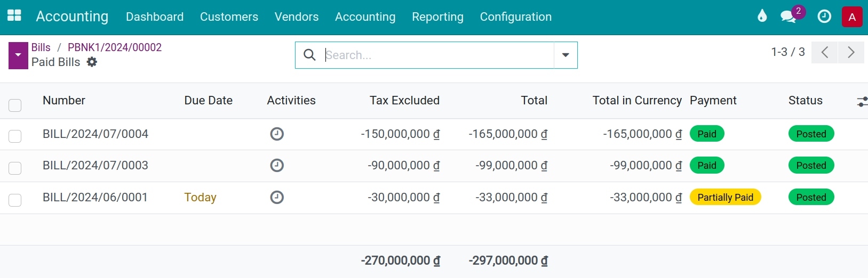Click the search magnifier icon
Viewport: 868px width, 278px height.
click(x=309, y=55)
